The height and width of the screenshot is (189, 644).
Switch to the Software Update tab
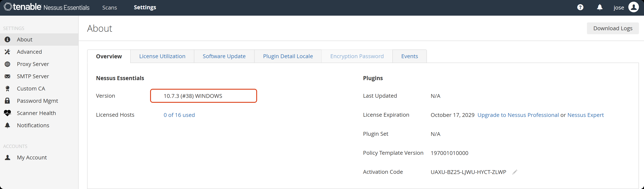(224, 56)
